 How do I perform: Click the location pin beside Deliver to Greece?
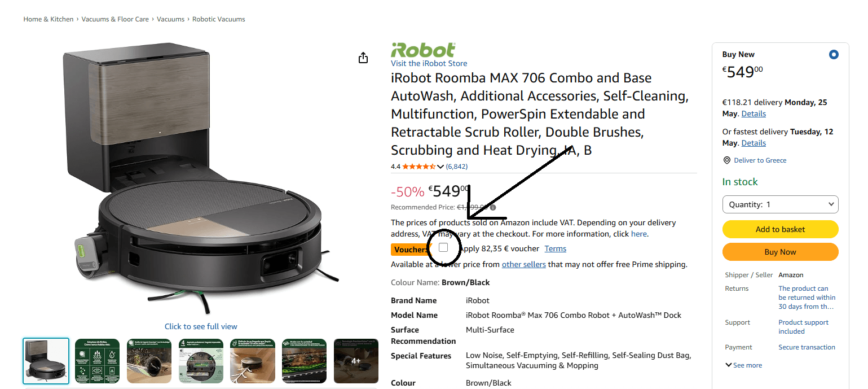coord(727,160)
